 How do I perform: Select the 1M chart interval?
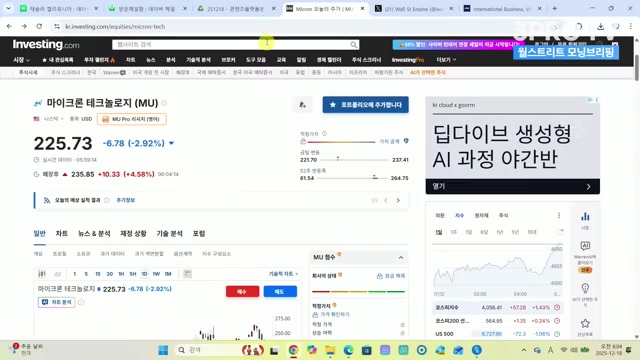pos(168,274)
